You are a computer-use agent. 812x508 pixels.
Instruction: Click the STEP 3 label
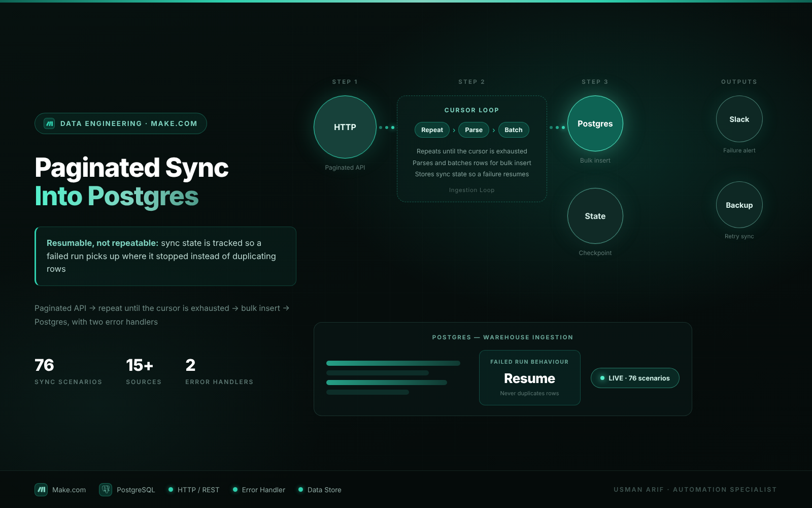point(595,82)
